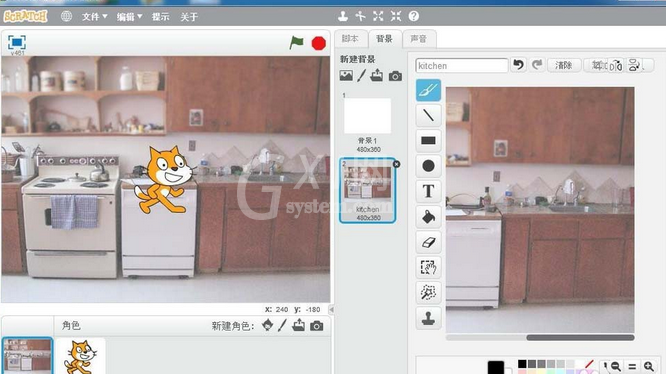This screenshot has width=666, height=374.
Task: Click the kitchen backdrop name field
Action: point(462,65)
